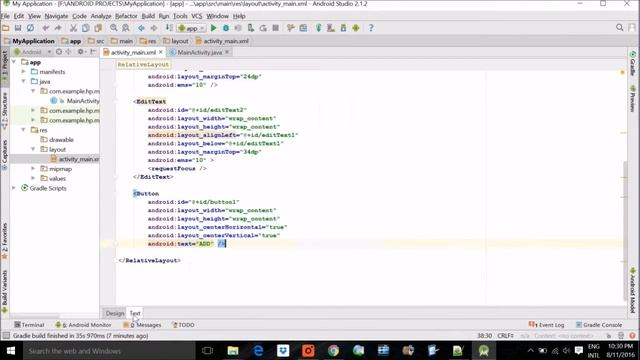Click the Cut scissors icon
Screen dimensions: 640x360
coord(73,28)
